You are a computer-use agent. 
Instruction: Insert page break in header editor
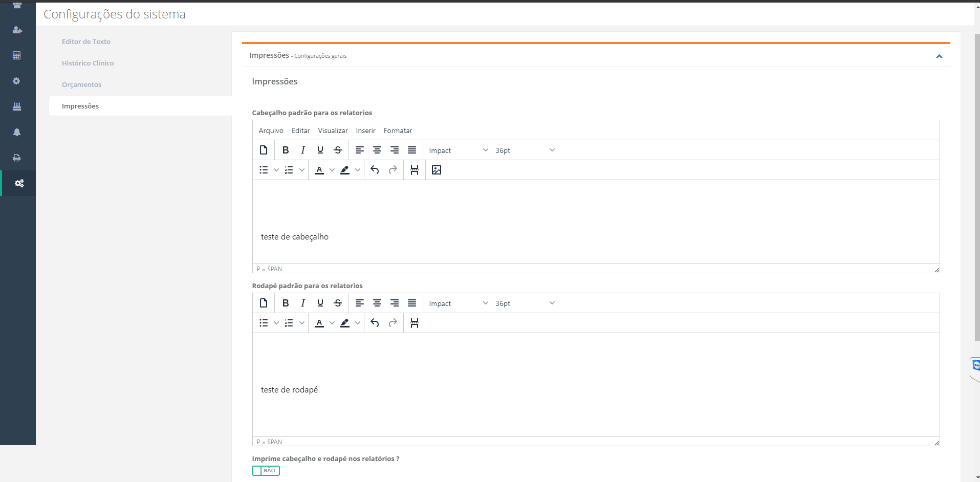pos(415,170)
